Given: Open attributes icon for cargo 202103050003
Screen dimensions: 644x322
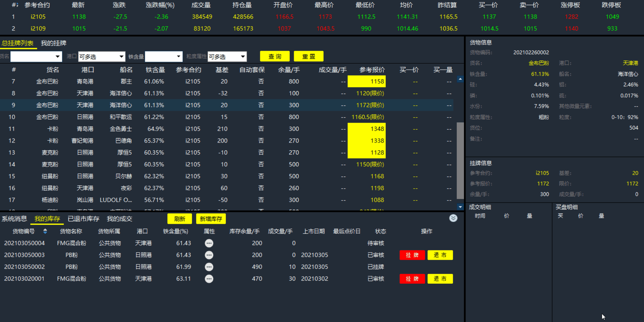Looking at the screenshot, I should click(x=209, y=255).
